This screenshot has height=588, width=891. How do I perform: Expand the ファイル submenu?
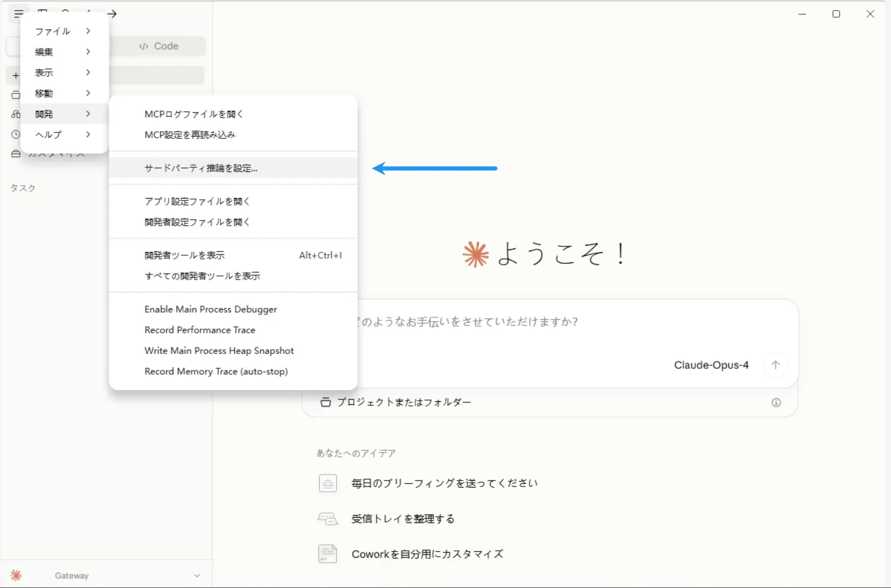pos(64,31)
